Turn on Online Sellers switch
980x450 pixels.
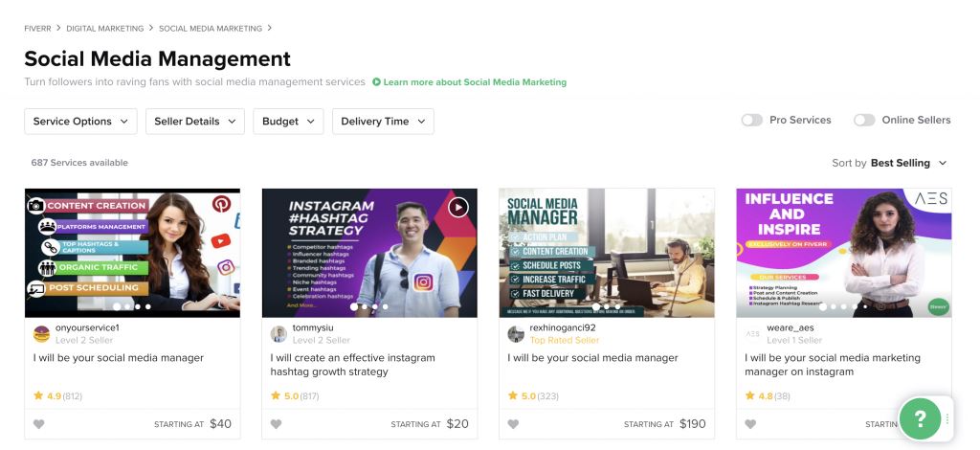[x=864, y=121]
